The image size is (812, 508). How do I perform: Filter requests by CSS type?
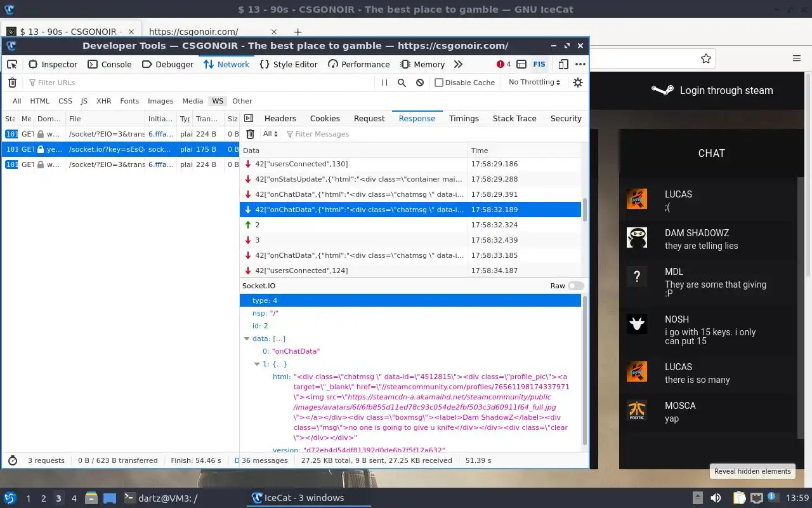(65, 101)
